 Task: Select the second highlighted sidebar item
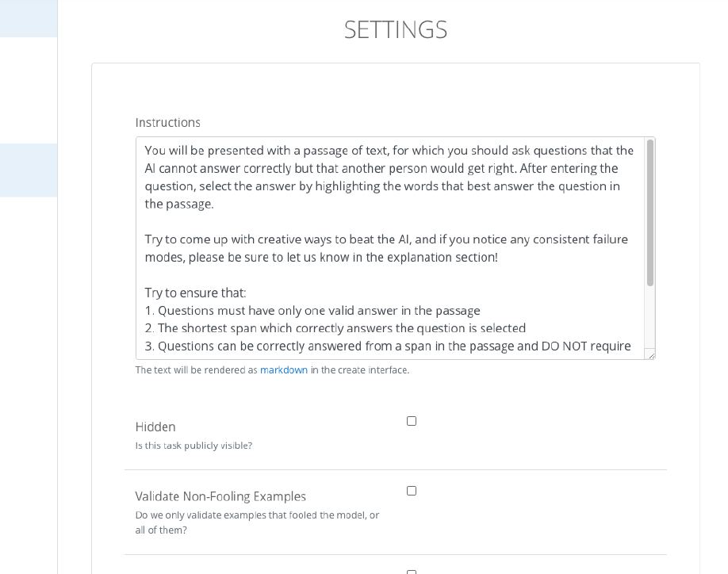29,170
